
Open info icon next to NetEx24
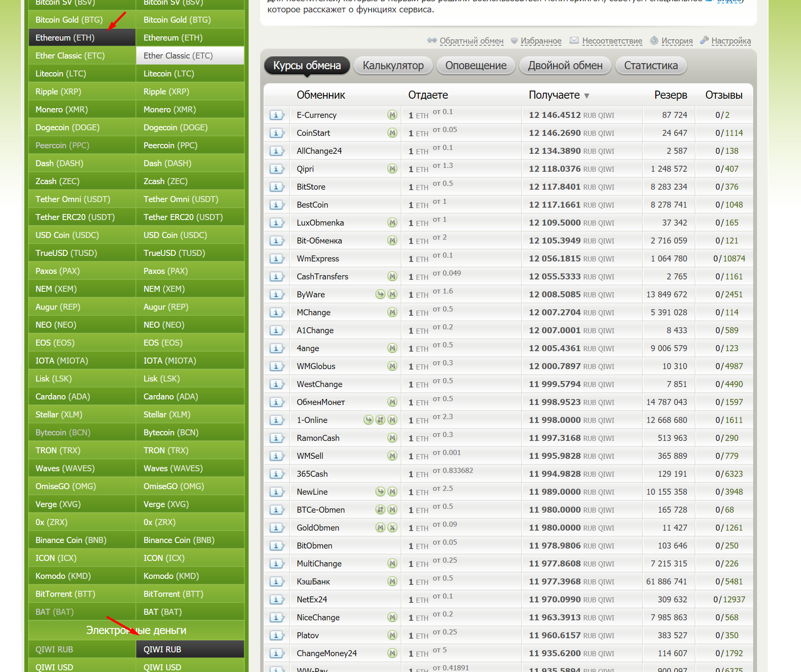click(x=276, y=600)
